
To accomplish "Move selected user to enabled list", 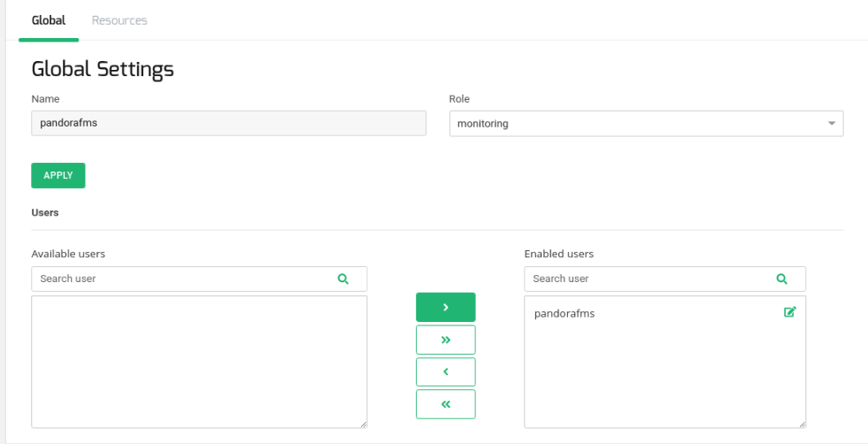I will (446, 307).
